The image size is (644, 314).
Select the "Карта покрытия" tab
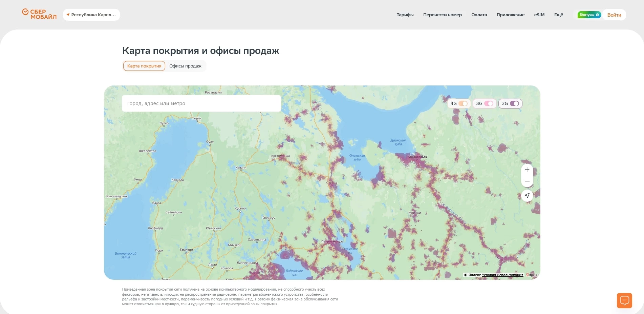144,66
